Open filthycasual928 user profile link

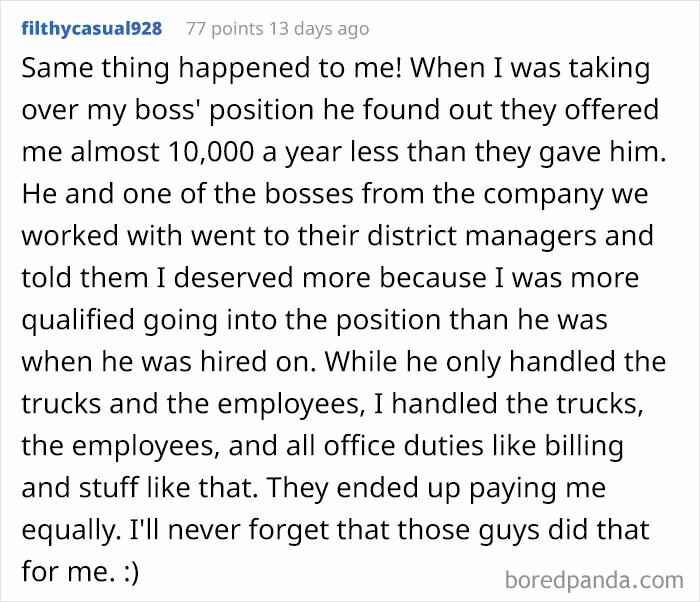(x=91, y=28)
